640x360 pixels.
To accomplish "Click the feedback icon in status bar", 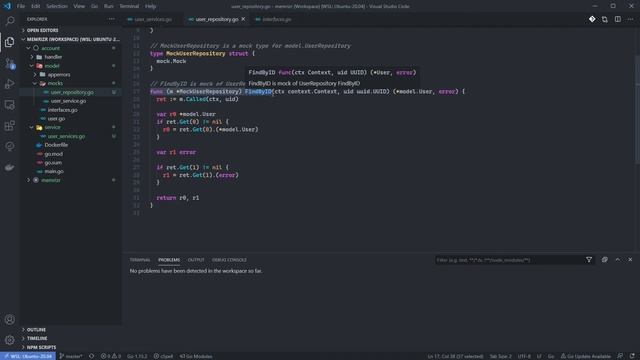I will 620,356.
